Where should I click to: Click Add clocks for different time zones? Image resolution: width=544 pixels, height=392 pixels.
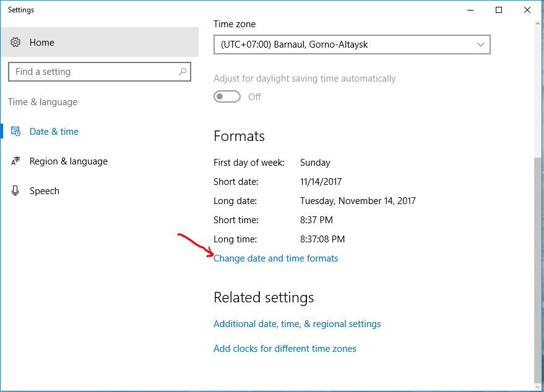click(x=285, y=349)
